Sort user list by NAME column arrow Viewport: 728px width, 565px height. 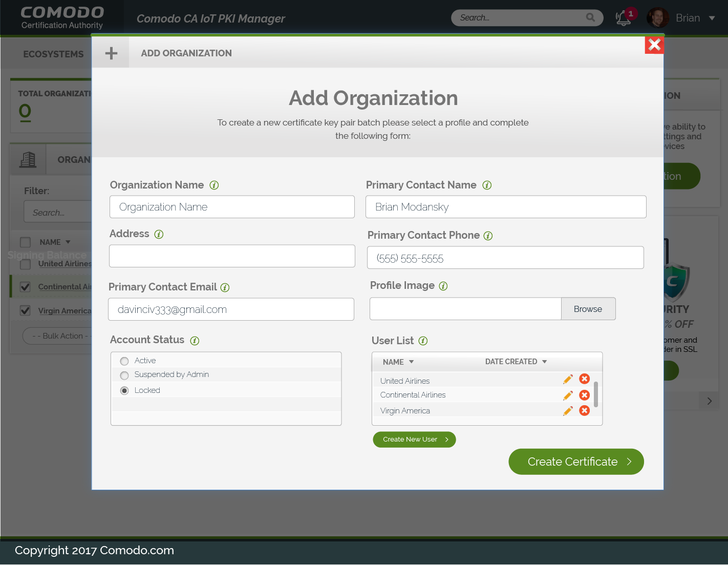pyautogui.click(x=411, y=362)
